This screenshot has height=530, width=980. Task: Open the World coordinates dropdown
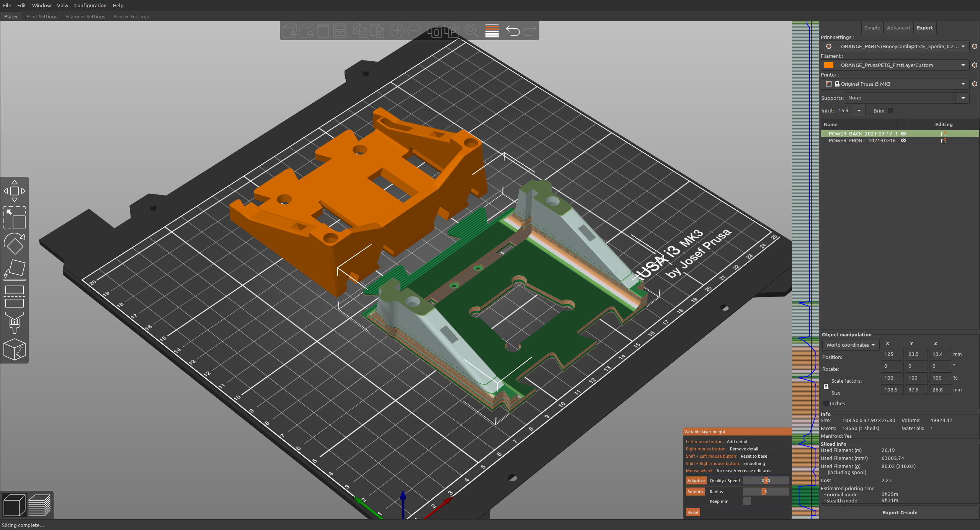click(851, 345)
